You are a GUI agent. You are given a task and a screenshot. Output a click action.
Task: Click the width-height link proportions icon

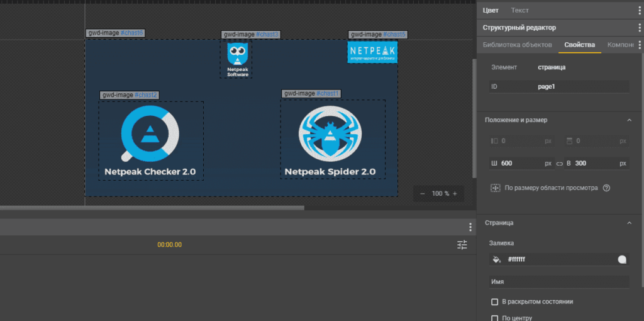[x=559, y=164]
